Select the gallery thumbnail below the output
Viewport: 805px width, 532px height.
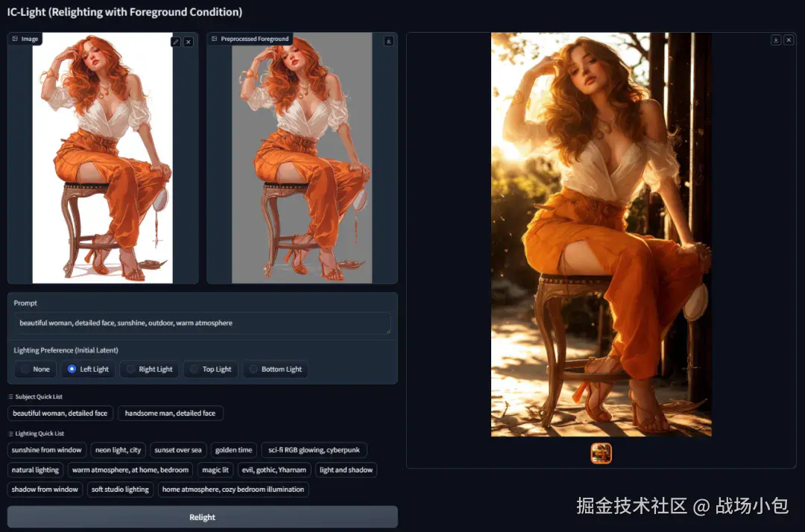601,452
